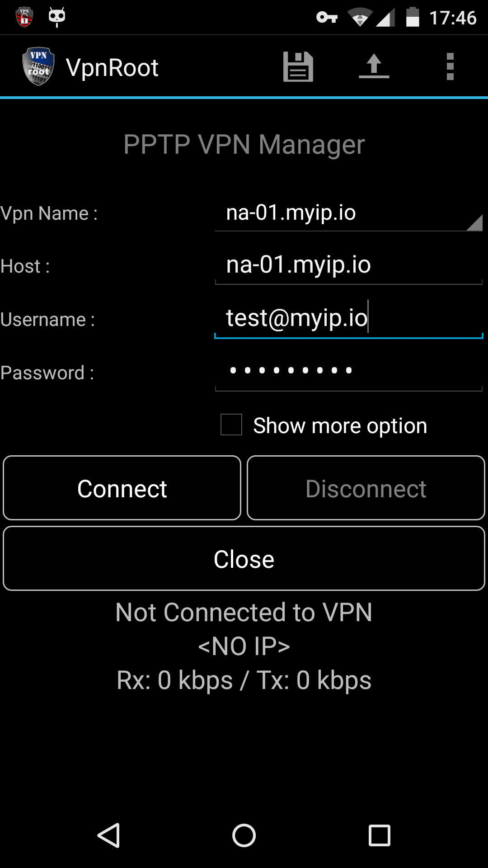The height and width of the screenshot is (868, 488).
Task: Tap the Disconnect button
Action: (366, 488)
